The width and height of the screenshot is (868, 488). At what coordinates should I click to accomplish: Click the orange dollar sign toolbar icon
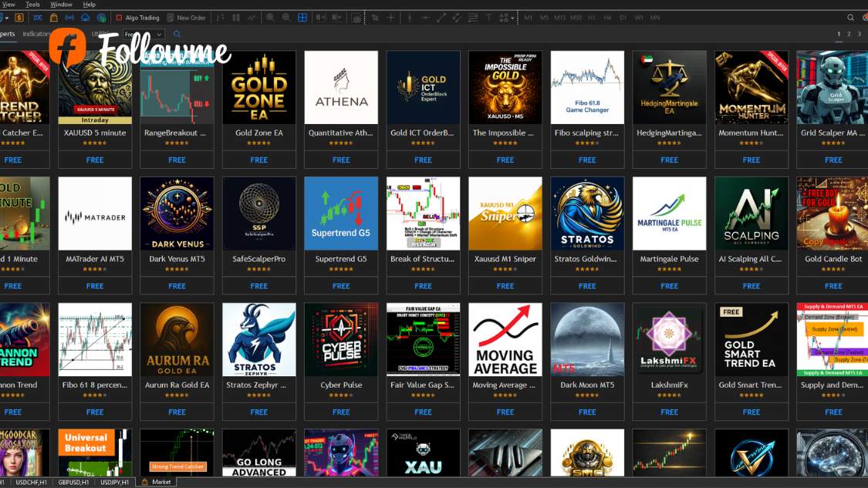19,18
